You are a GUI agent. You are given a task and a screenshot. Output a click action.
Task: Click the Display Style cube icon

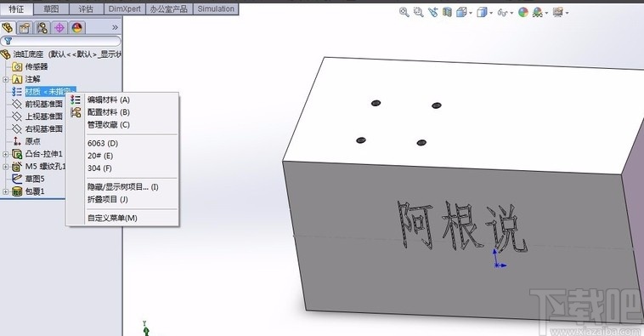(482, 13)
